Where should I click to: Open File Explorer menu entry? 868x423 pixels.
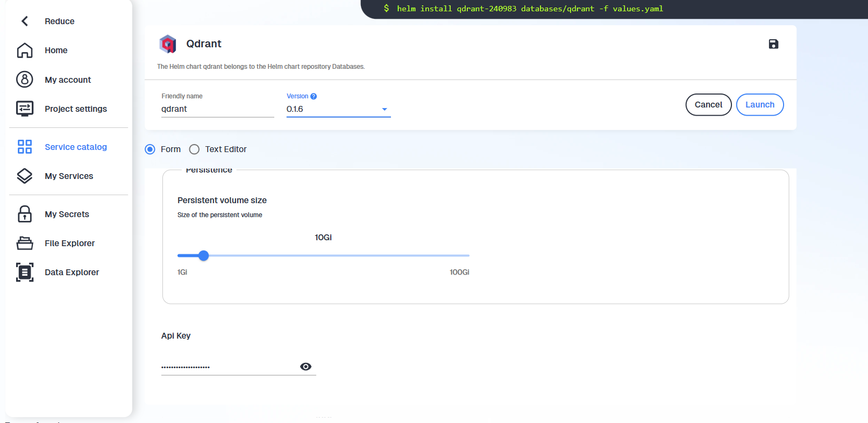coord(69,243)
